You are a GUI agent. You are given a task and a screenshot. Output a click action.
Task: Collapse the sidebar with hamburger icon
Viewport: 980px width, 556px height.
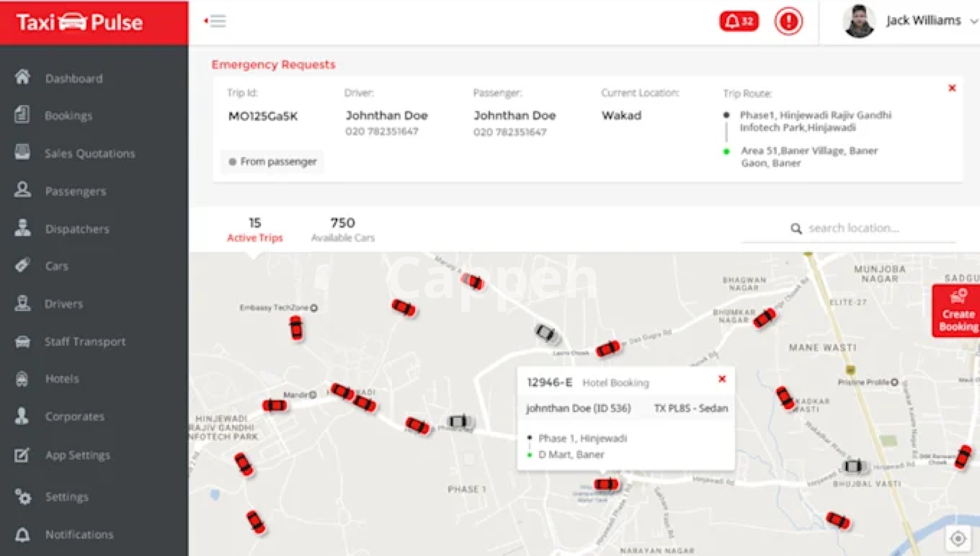[216, 21]
